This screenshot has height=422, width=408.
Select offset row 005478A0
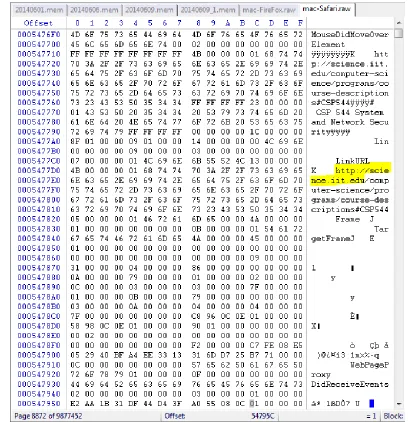pos(39,297)
